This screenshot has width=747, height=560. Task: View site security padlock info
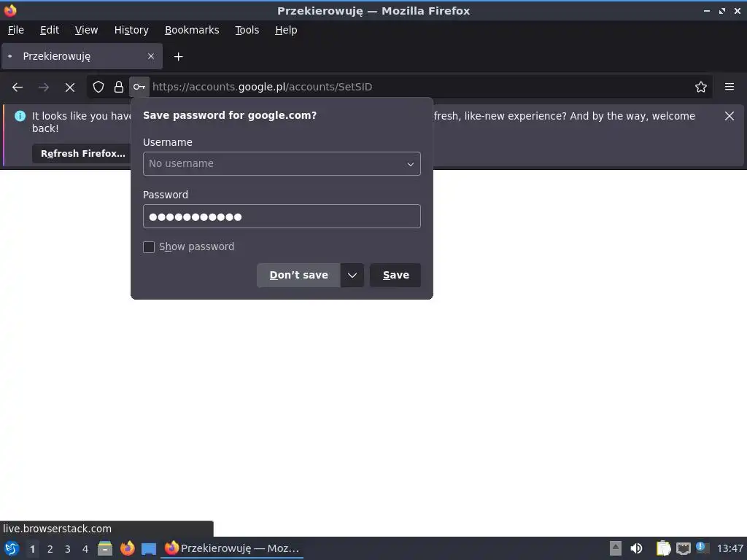coord(119,87)
